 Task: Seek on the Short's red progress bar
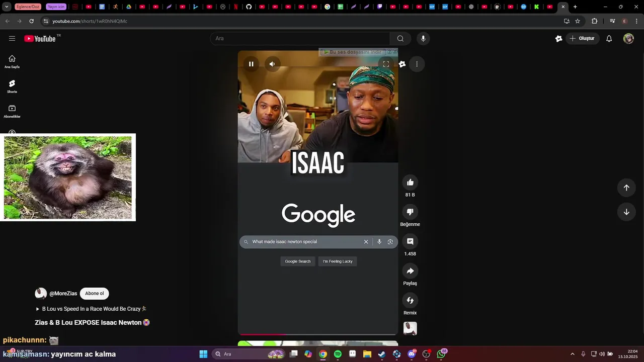(318, 334)
